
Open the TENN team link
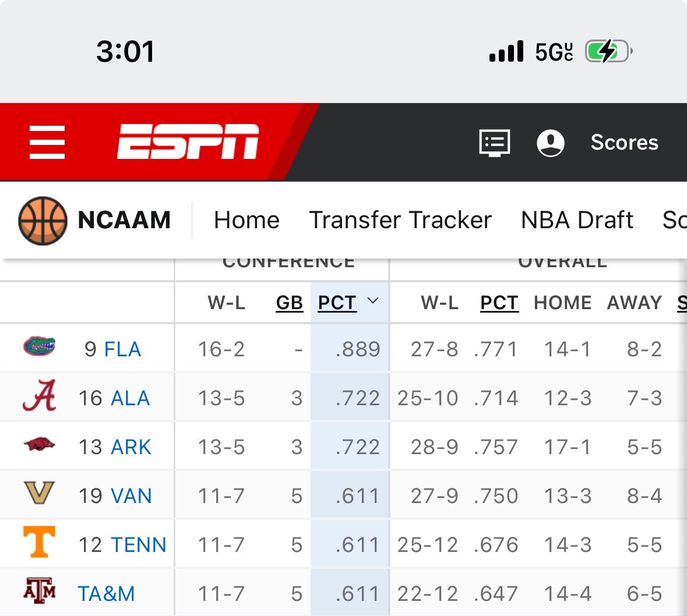click(139, 545)
